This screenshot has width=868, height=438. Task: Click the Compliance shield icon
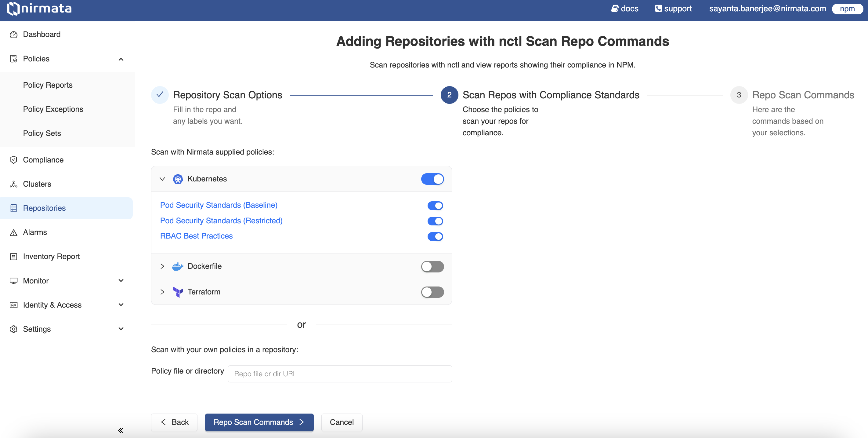[x=13, y=160]
